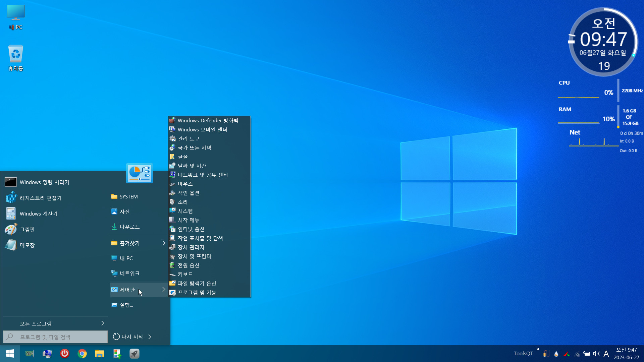Open the monitor tool icon in taskbar
This screenshot has width=644, height=362.
tap(47, 354)
